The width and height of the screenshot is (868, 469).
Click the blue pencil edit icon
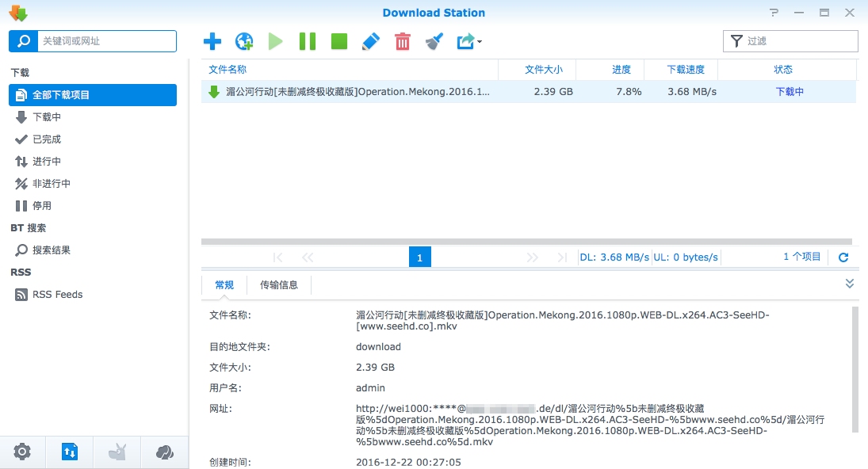[371, 41]
